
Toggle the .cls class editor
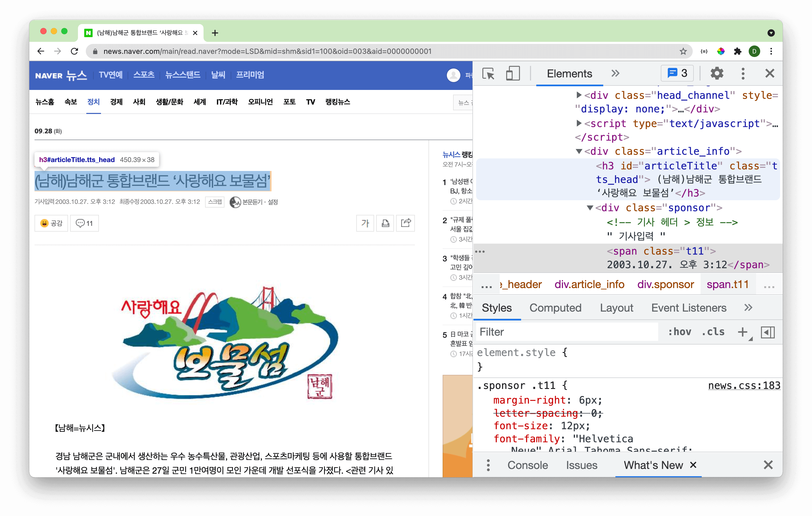point(713,332)
